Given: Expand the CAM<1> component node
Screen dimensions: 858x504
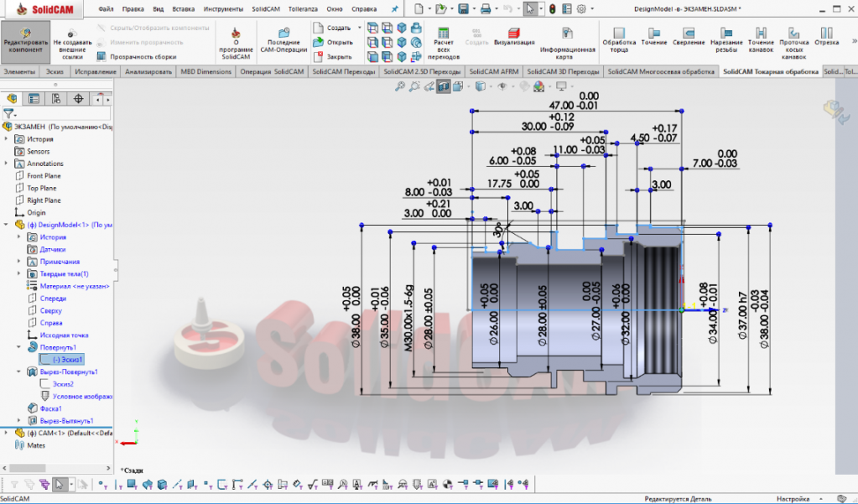Looking at the screenshot, I should point(7,433).
